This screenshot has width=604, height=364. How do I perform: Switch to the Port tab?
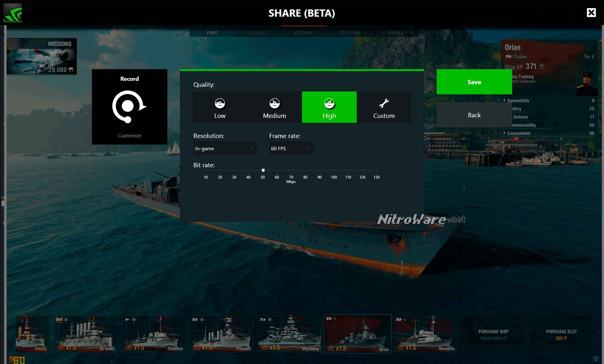pos(212,33)
